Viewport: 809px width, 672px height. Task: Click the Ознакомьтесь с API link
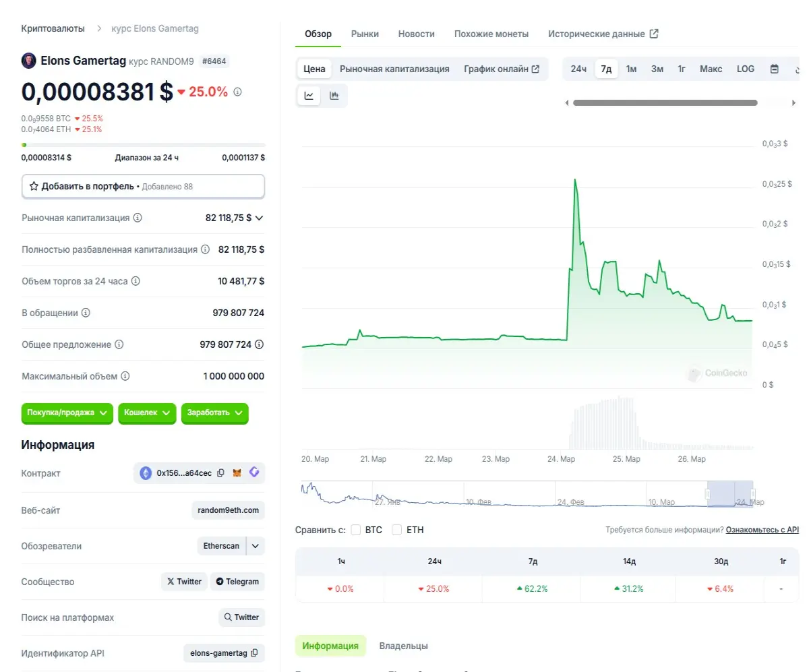[x=762, y=530]
